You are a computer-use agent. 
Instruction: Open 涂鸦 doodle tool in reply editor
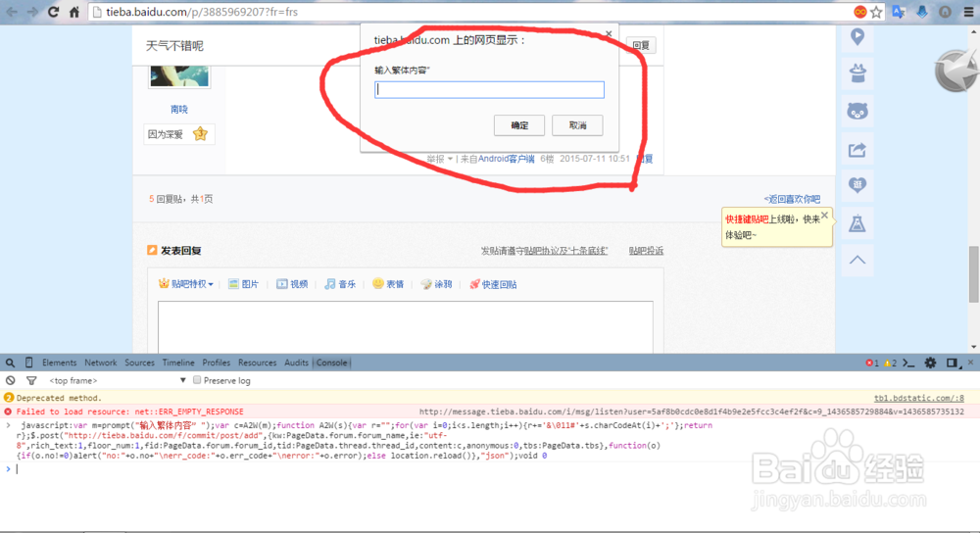pyautogui.click(x=436, y=284)
